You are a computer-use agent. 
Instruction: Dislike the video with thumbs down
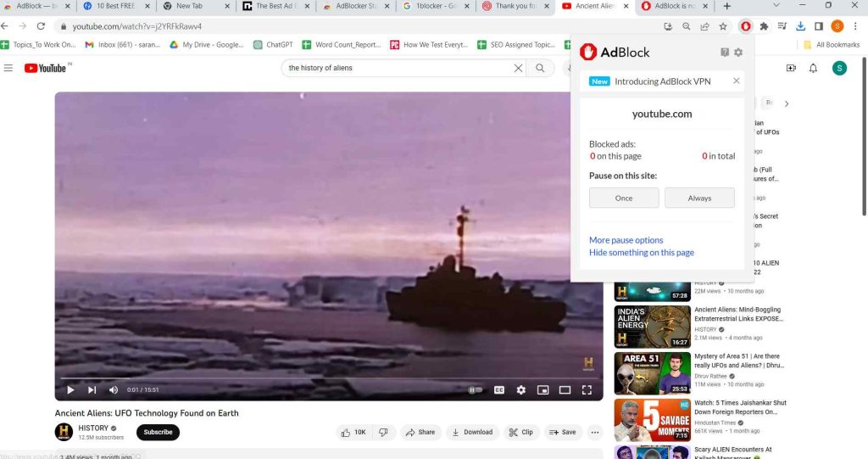pyautogui.click(x=383, y=433)
